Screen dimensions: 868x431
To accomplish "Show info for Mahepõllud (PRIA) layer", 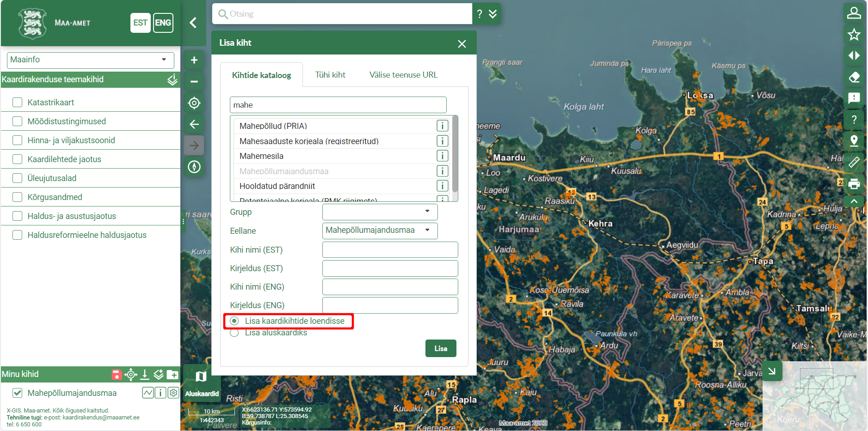I will 442,126.
